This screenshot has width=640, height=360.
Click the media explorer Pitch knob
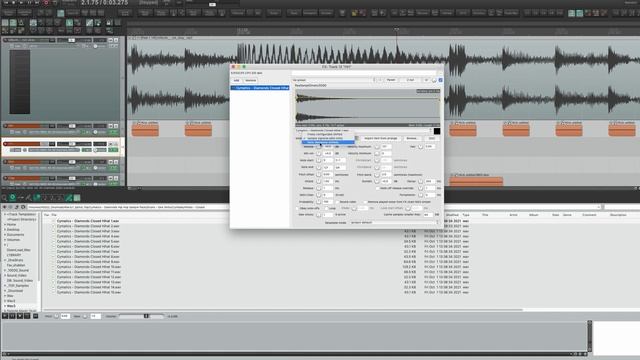click(56, 316)
